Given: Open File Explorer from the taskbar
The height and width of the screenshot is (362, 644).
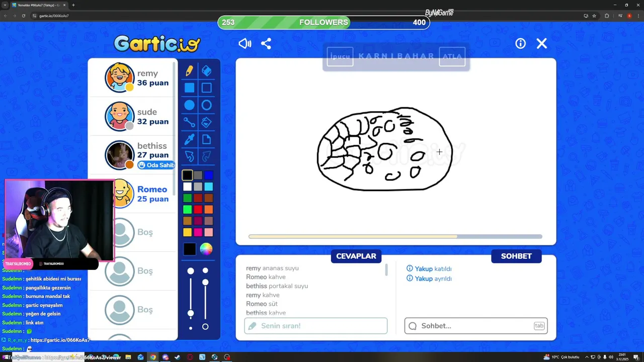Looking at the screenshot, I should click(x=128, y=357).
